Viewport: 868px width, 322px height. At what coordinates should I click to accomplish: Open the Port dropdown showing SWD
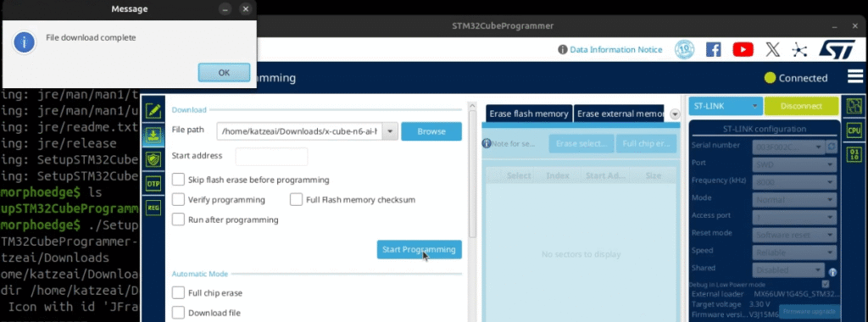793,165
